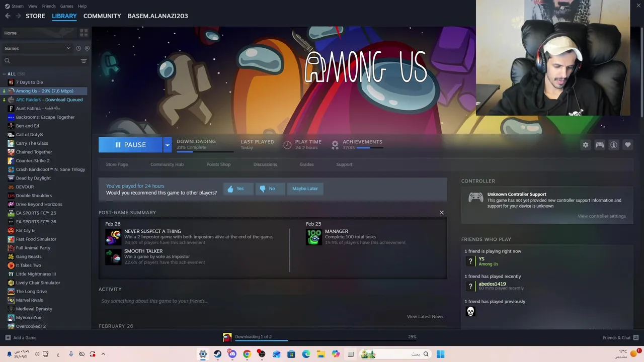Open the dropdown arrow next to Pause
Image resolution: width=644 pixels, height=362 pixels.
coord(167,145)
